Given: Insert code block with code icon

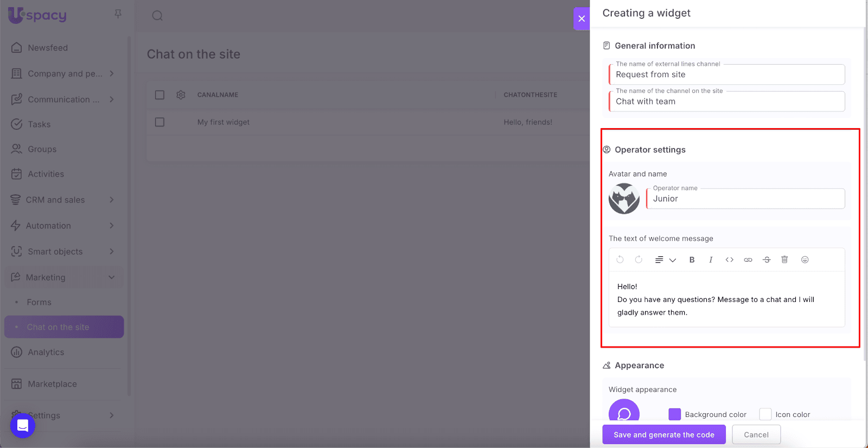Looking at the screenshot, I should [x=729, y=260].
